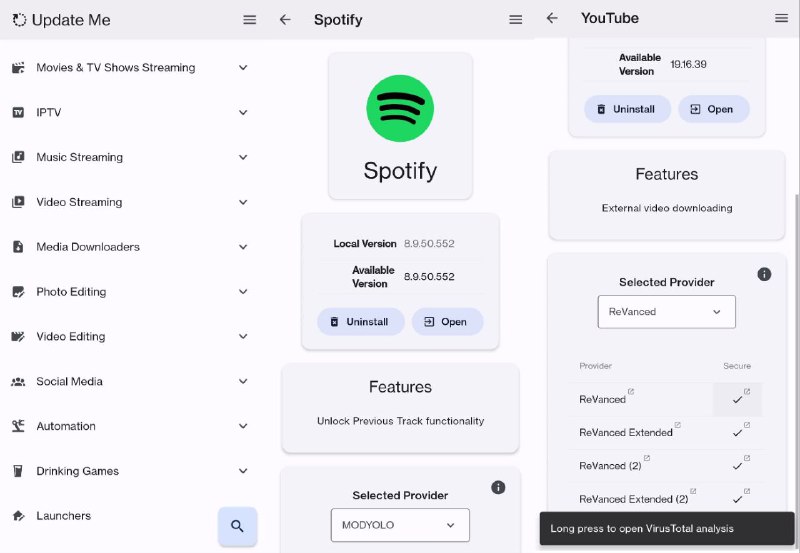Click the secure checkmark for ReVanced Extended

738,433
